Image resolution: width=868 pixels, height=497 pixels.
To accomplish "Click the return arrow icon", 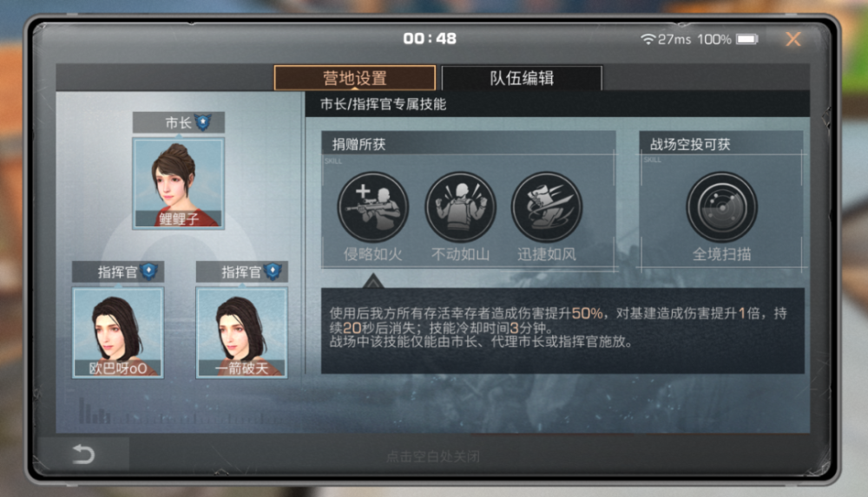I will pos(84,454).
